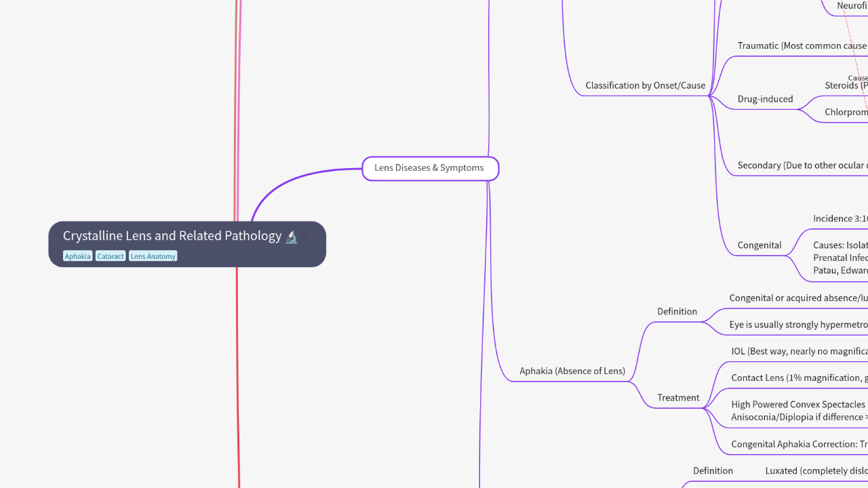Select the Contact Lens treatment node
Screen dimensions: 868x488
[x=799, y=378]
